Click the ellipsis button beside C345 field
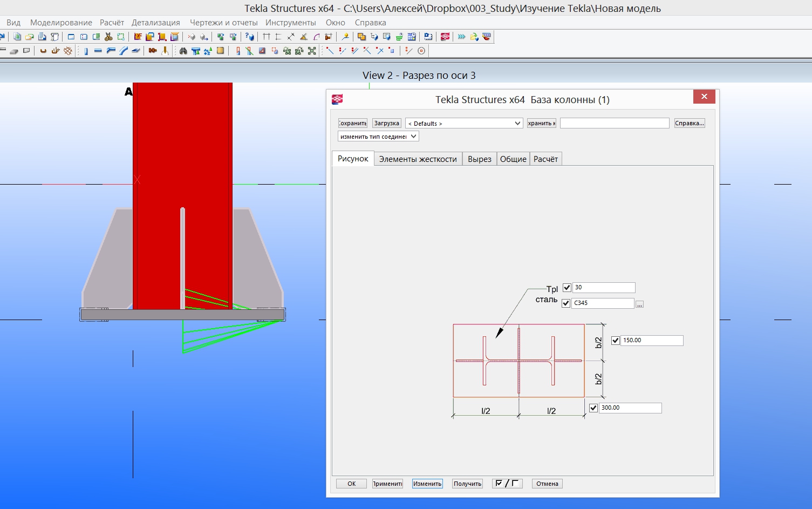 [639, 304]
